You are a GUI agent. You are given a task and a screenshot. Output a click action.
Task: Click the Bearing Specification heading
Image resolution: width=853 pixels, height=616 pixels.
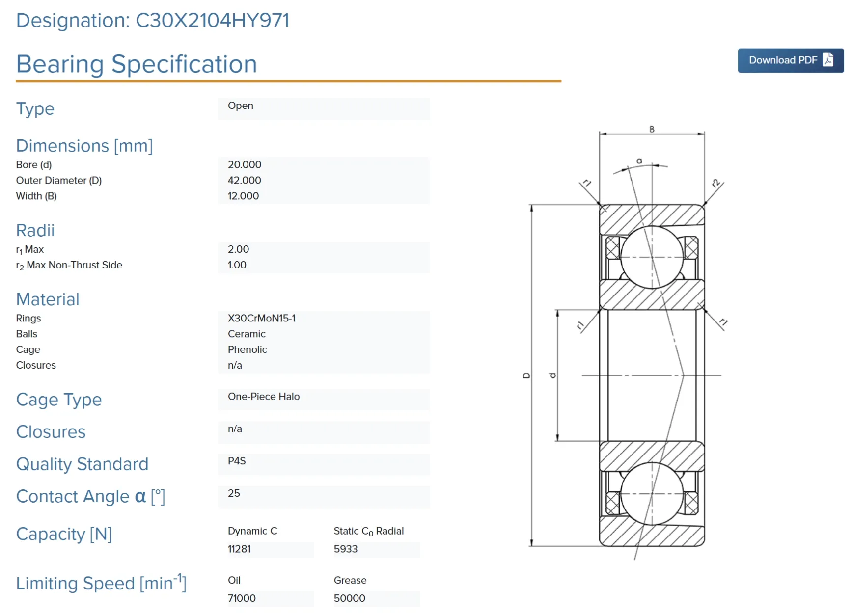point(137,64)
